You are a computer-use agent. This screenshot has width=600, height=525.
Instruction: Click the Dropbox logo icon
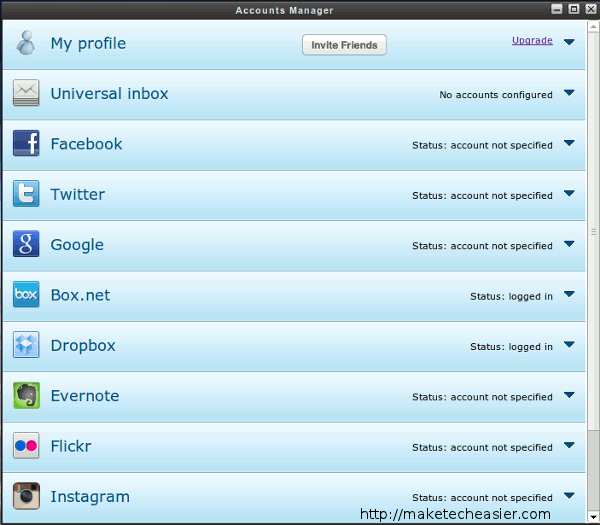pyautogui.click(x=26, y=345)
